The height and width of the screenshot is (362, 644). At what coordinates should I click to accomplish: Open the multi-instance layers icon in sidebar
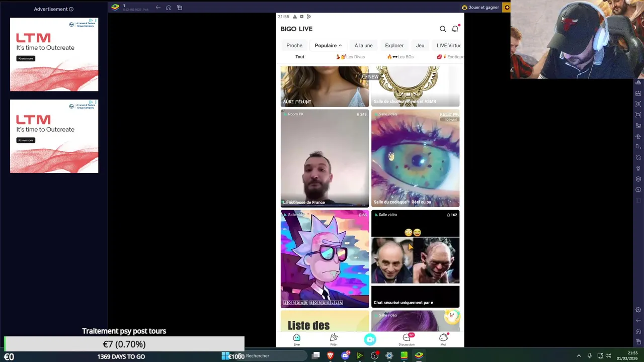click(638, 179)
